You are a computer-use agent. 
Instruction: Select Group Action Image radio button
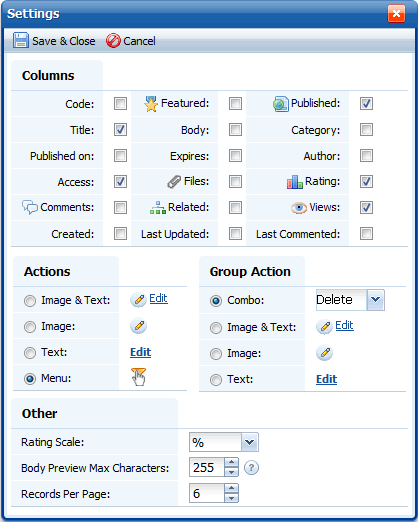tap(216, 354)
